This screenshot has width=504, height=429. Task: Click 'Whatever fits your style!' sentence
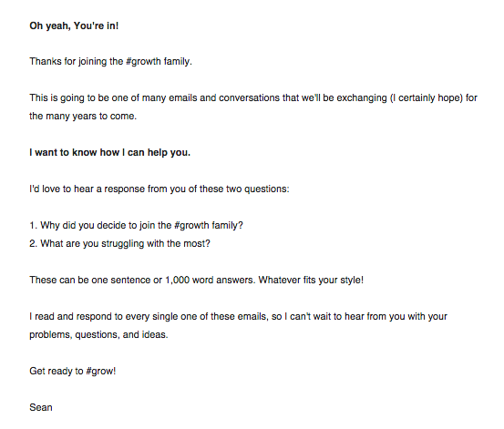311,280
